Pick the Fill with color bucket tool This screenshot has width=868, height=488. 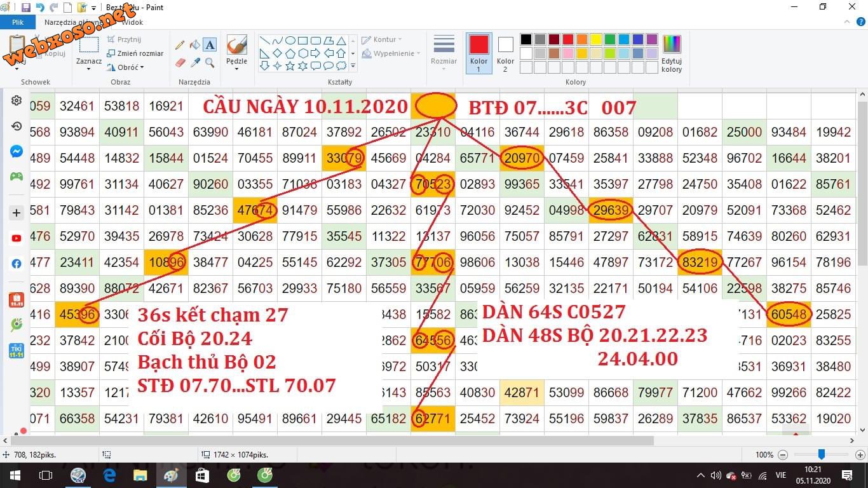[x=195, y=45]
